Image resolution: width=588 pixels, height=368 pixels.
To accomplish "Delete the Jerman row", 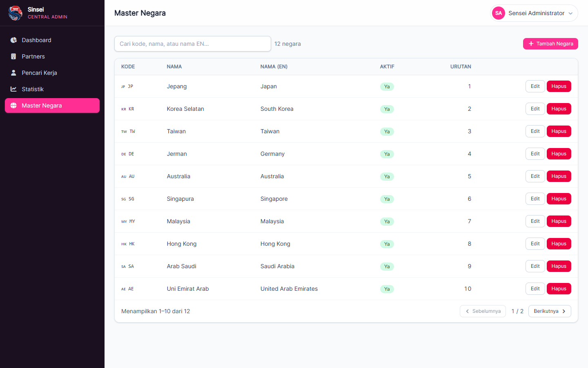I will [x=559, y=154].
